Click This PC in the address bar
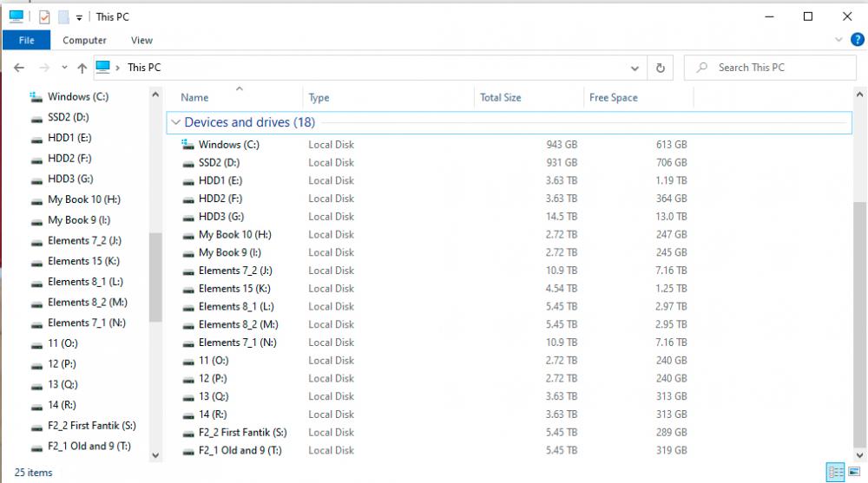Screen dimensions: 868x483 (x=144, y=68)
